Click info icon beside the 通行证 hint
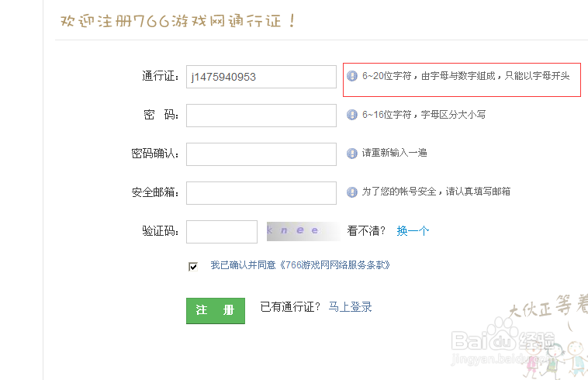 pyautogui.click(x=352, y=76)
